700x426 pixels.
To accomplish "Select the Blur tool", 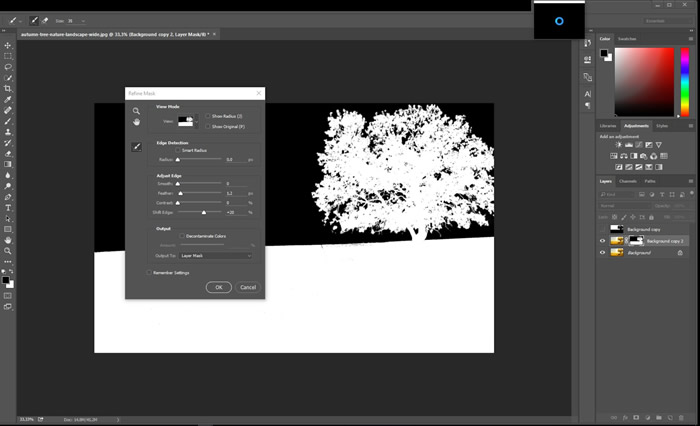I will [8, 175].
